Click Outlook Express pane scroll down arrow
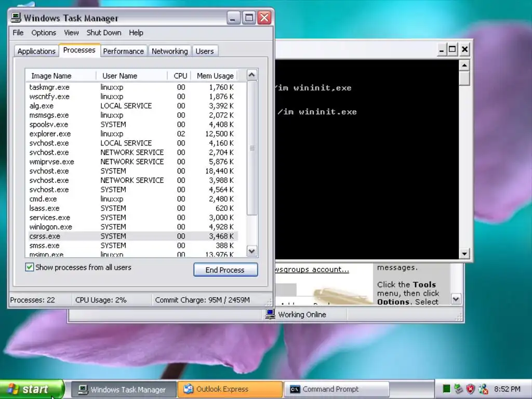Image resolution: width=532 pixels, height=399 pixels. (456, 299)
